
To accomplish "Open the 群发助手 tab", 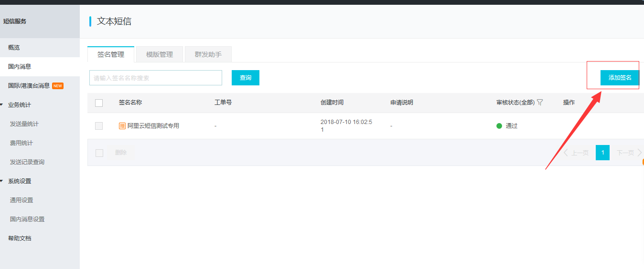I will [x=208, y=54].
